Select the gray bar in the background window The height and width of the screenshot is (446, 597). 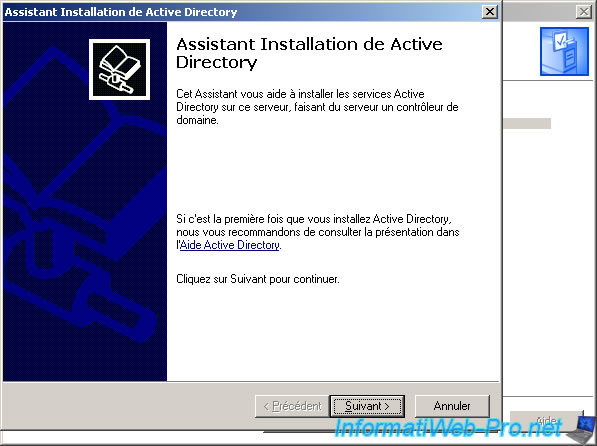pyautogui.click(x=527, y=123)
